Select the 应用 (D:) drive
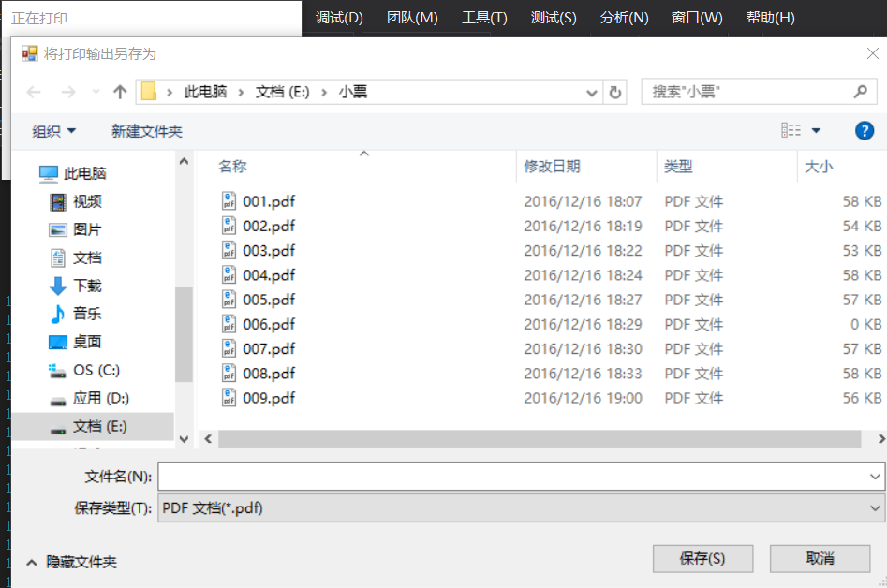This screenshot has width=887, height=588. point(89,399)
